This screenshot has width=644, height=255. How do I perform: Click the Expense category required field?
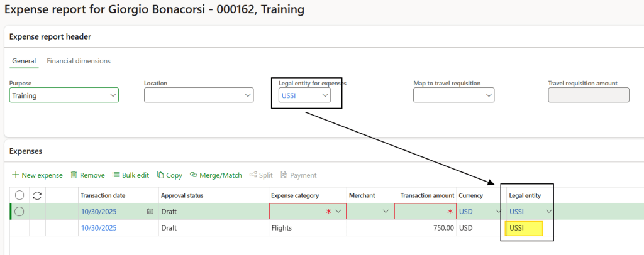(x=302, y=212)
